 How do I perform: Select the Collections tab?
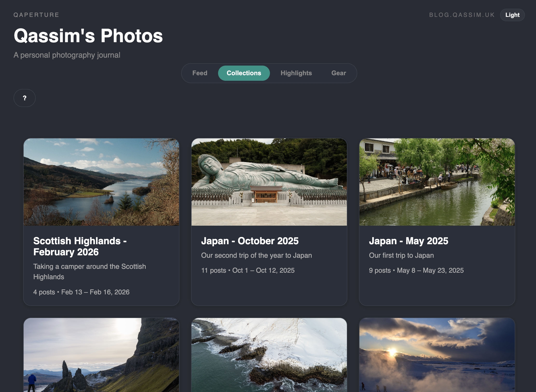[x=244, y=73]
